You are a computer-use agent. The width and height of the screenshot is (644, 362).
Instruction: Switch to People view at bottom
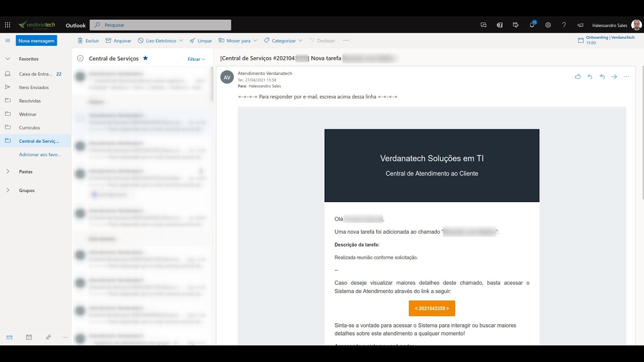click(48, 337)
